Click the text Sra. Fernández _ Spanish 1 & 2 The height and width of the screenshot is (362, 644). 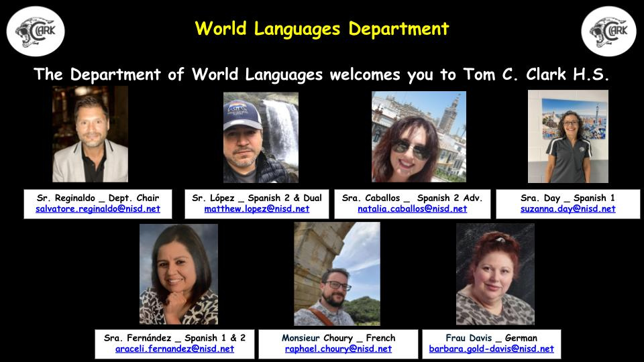pos(174,338)
